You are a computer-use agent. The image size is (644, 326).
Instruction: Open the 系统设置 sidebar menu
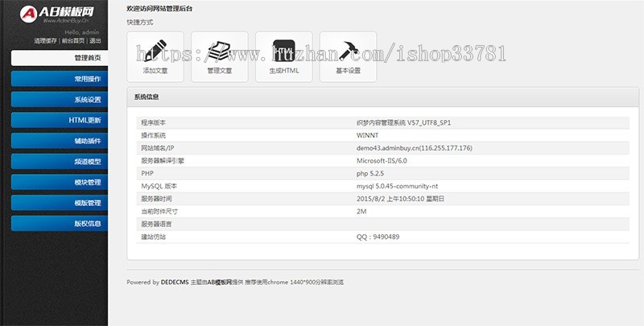[60, 99]
